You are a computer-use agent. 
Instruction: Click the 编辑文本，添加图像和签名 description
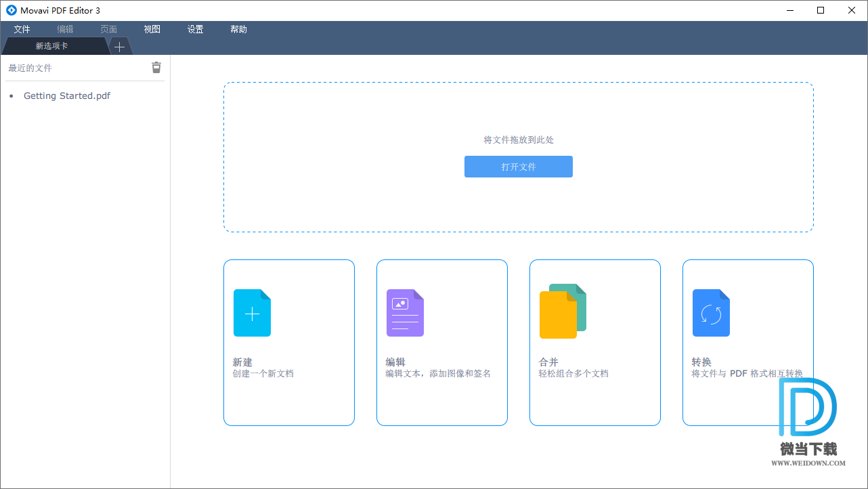438,373
